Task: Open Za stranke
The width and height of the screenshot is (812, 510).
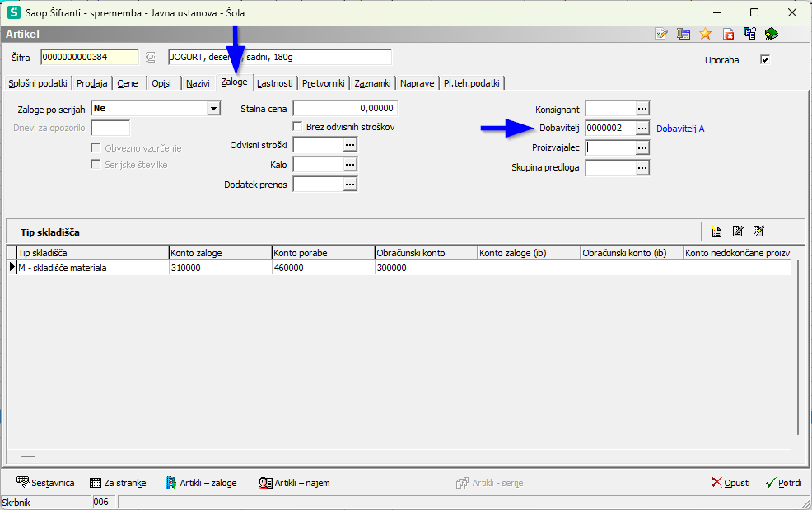Action: tap(118, 483)
